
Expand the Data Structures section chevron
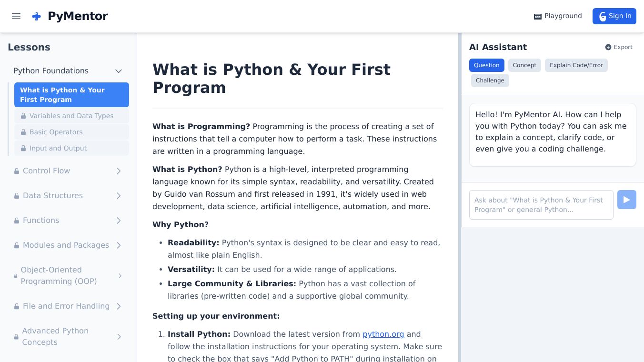click(x=119, y=196)
